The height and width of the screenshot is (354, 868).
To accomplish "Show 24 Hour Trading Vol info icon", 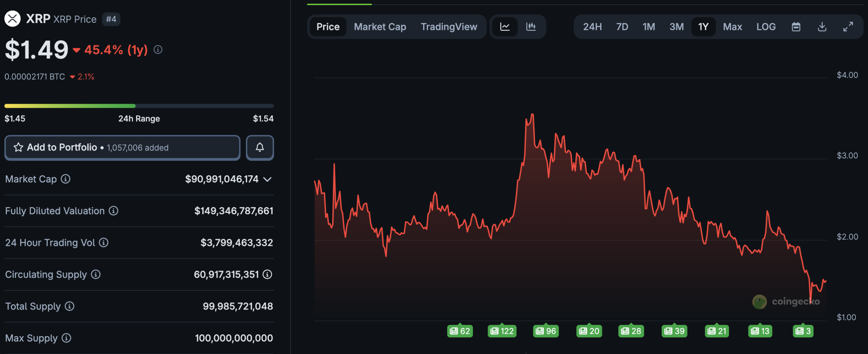I will (x=104, y=243).
